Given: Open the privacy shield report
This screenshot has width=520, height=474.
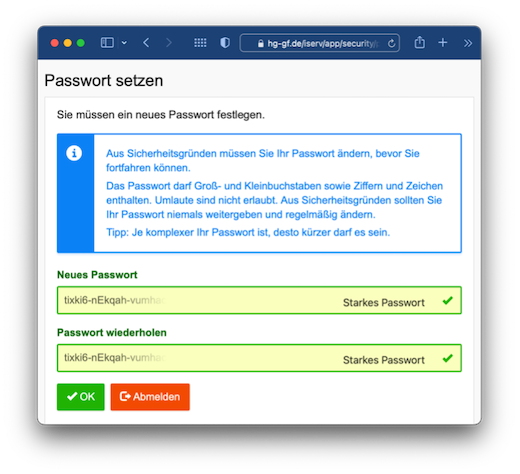Looking at the screenshot, I should click(225, 43).
